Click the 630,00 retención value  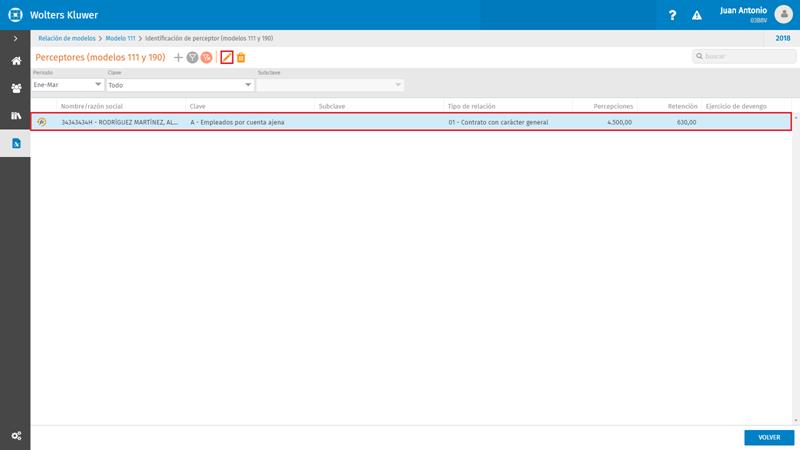click(x=686, y=122)
